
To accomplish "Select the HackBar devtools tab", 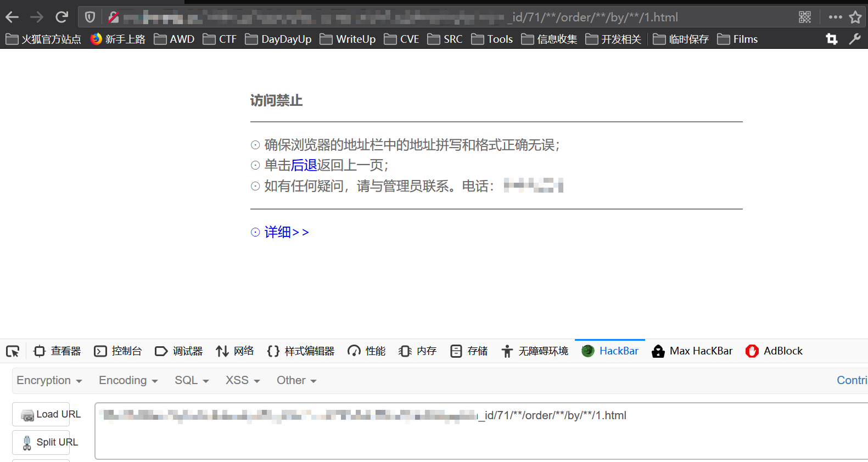I will coord(610,351).
